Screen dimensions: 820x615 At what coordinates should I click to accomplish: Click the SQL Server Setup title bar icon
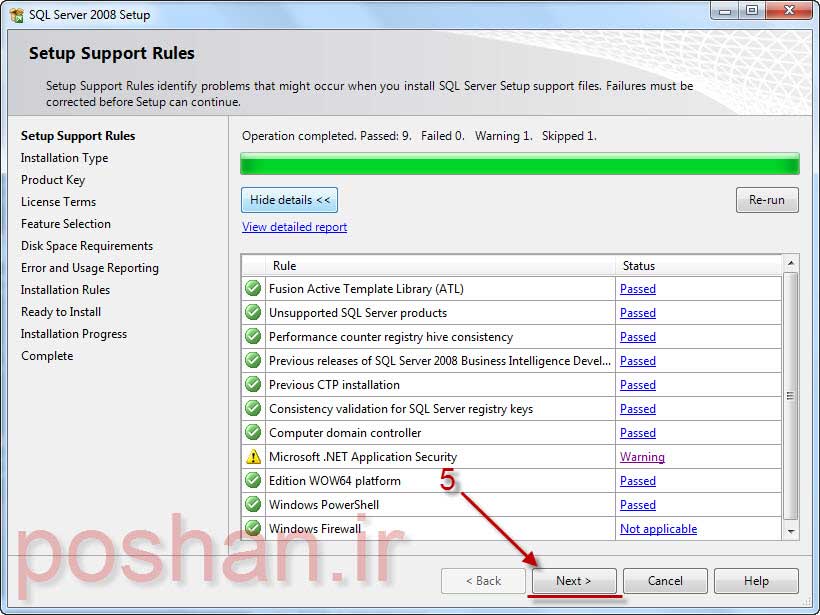(16, 13)
